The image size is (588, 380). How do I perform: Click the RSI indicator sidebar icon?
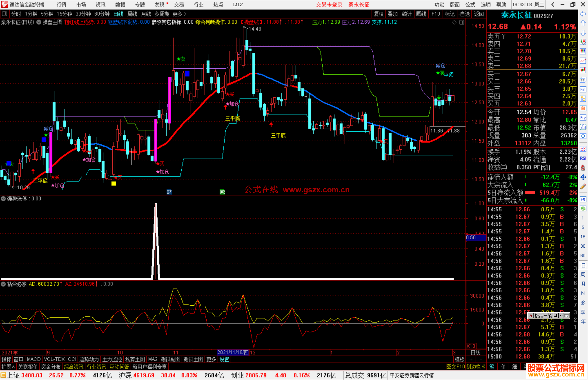[x=583, y=158]
